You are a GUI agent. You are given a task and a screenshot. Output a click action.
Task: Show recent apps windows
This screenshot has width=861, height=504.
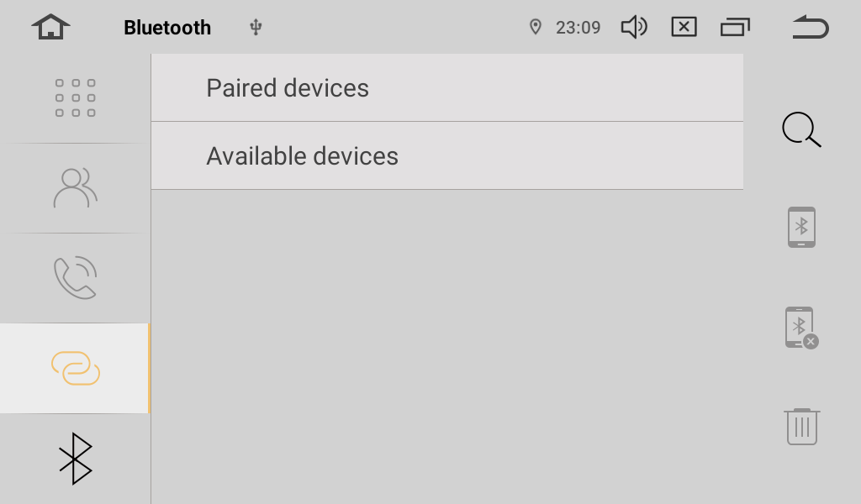(735, 28)
